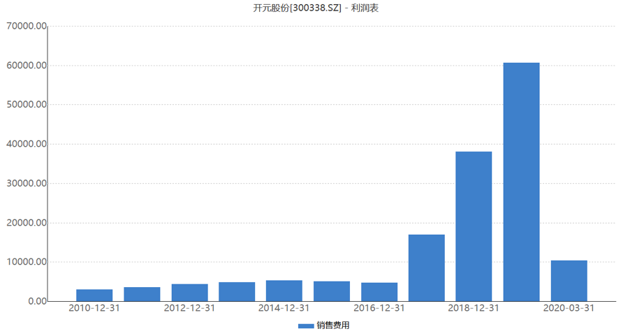Click x-axis label 2018-12-31
Viewport: 644px width, 336px height.
pyautogui.click(x=474, y=308)
